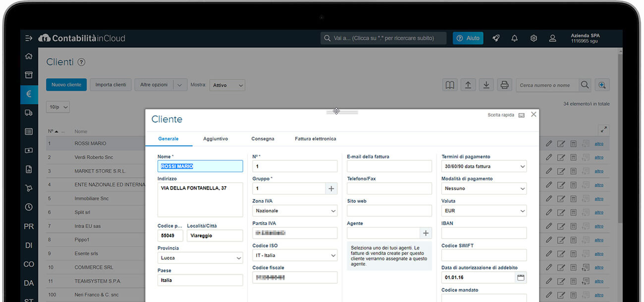Click altro link in ROSSI MARIO row
The width and height of the screenshot is (644, 302).
[599, 144]
